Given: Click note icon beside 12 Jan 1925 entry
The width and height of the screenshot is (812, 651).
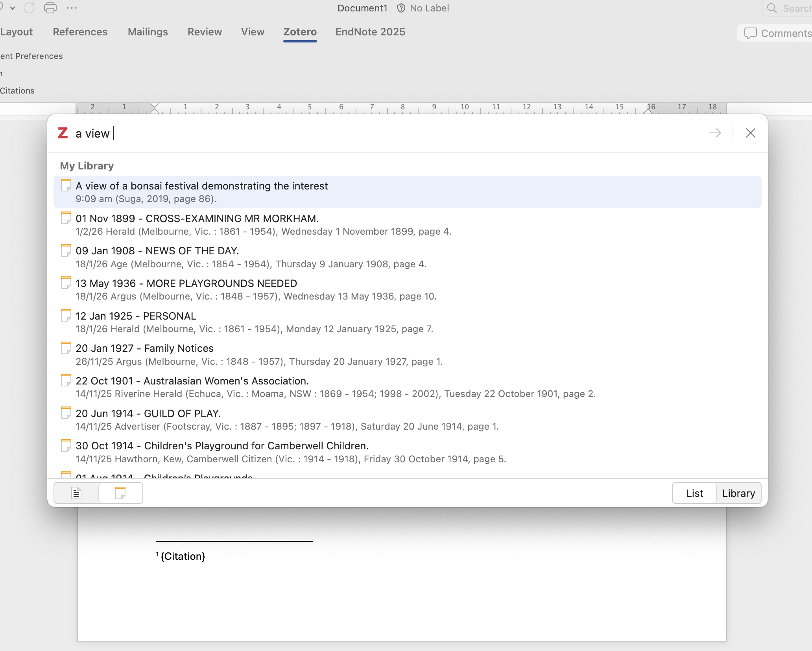Looking at the screenshot, I should [x=66, y=315].
